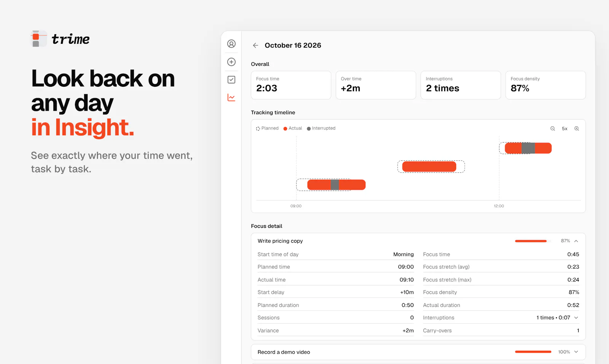Screen dimensions: 609x364
Task: Click the Actual time 09:10 value
Action: click(x=407, y=280)
